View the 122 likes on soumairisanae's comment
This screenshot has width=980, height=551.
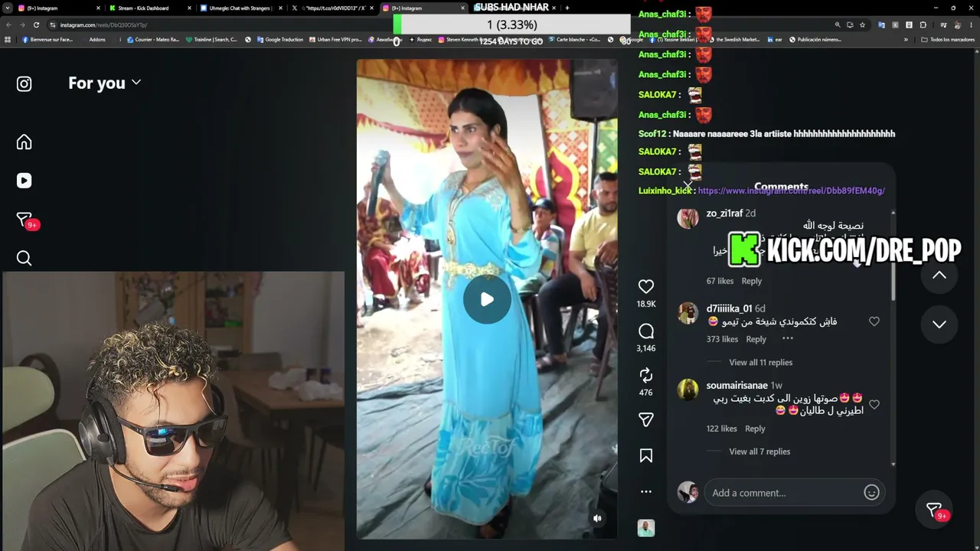721,429
